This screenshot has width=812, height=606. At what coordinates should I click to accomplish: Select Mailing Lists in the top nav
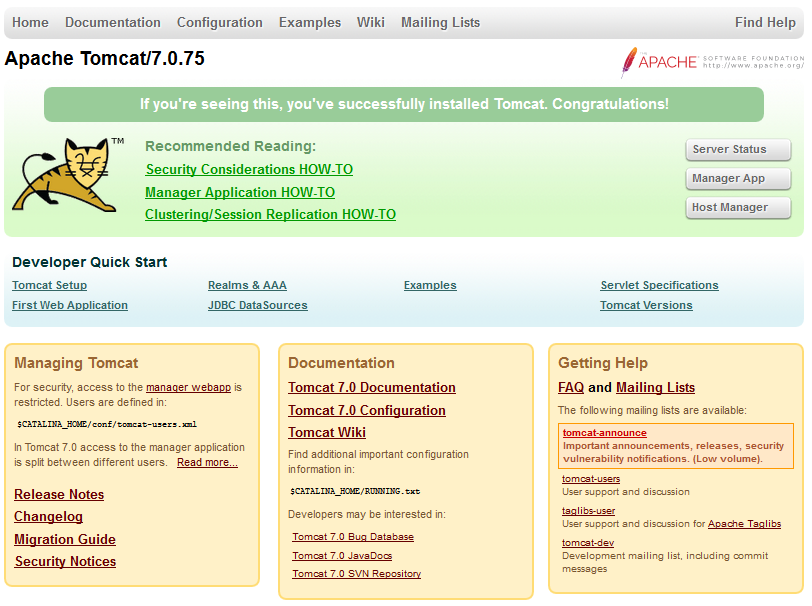(x=440, y=22)
